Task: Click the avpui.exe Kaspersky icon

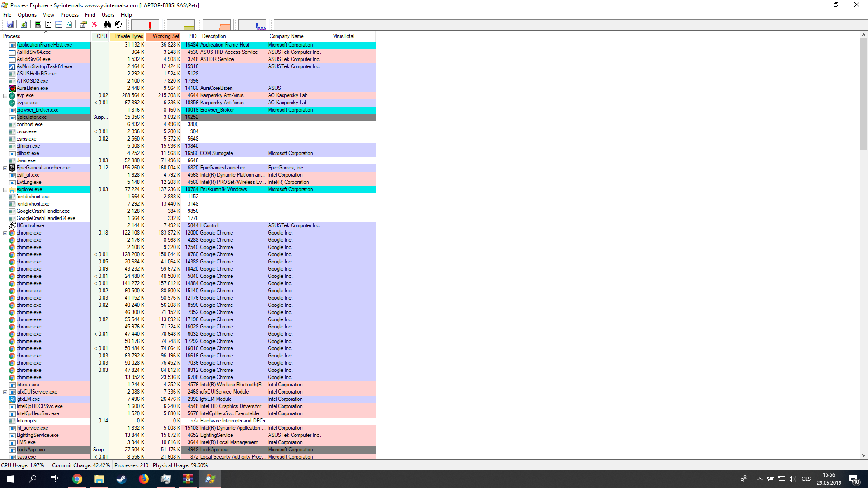Action: click(12, 103)
